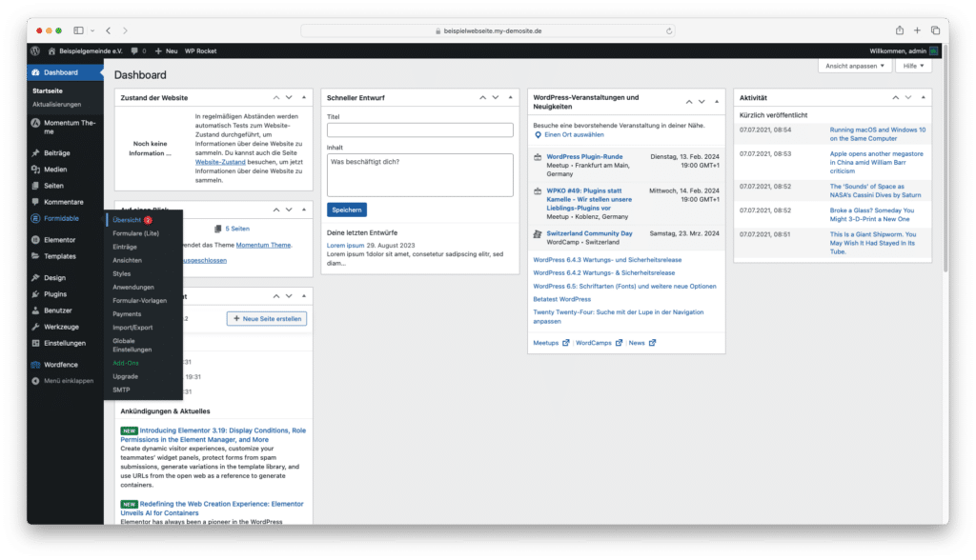This screenshot has width=976, height=560.
Task: Open the WordCamps external link
Action: coord(599,343)
